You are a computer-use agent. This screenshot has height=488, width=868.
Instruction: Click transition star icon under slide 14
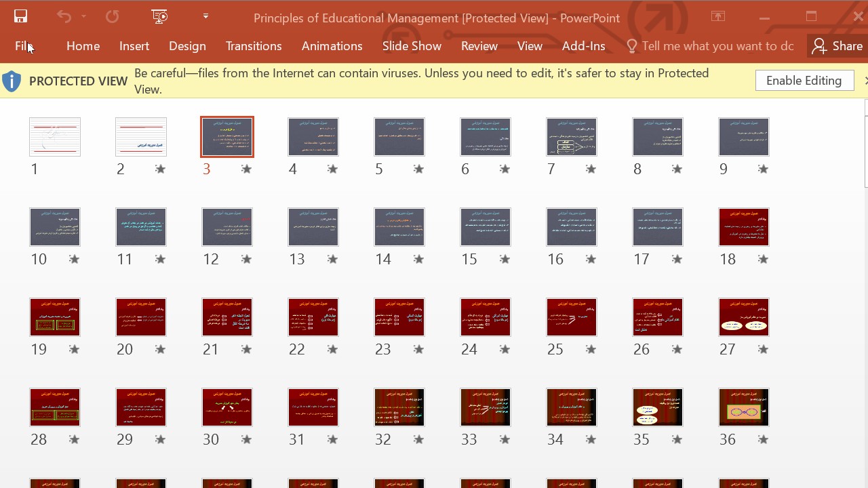click(x=418, y=259)
